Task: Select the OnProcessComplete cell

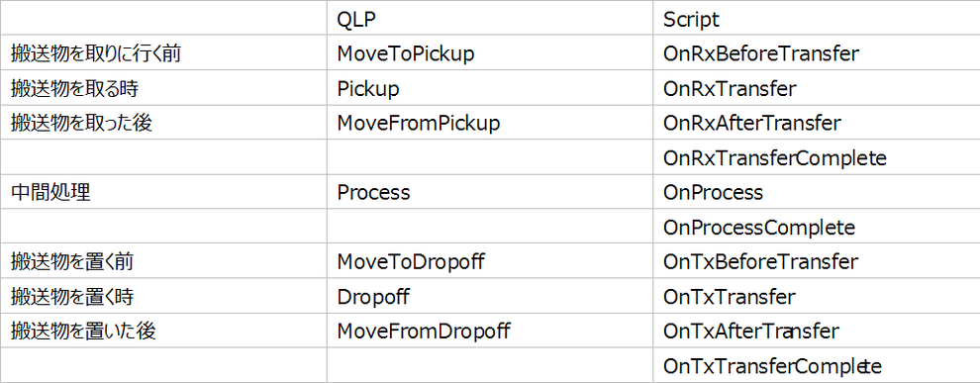Action: coord(817,227)
